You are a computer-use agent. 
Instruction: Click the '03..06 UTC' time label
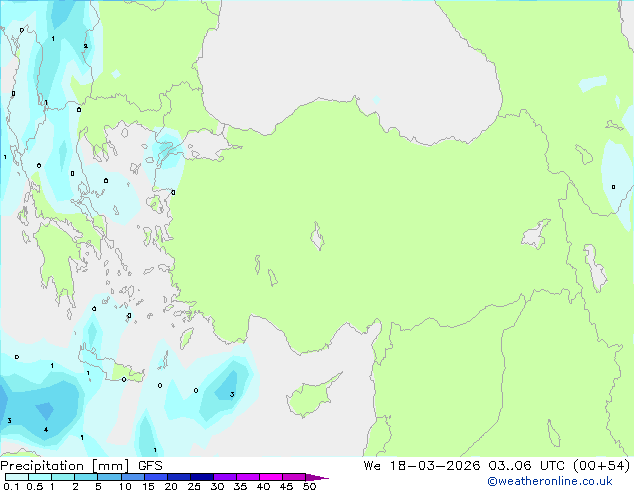pos(527,465)
